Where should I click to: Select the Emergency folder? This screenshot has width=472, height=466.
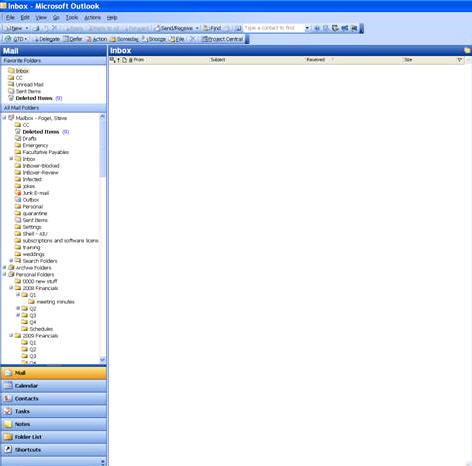tap(35, 145)
